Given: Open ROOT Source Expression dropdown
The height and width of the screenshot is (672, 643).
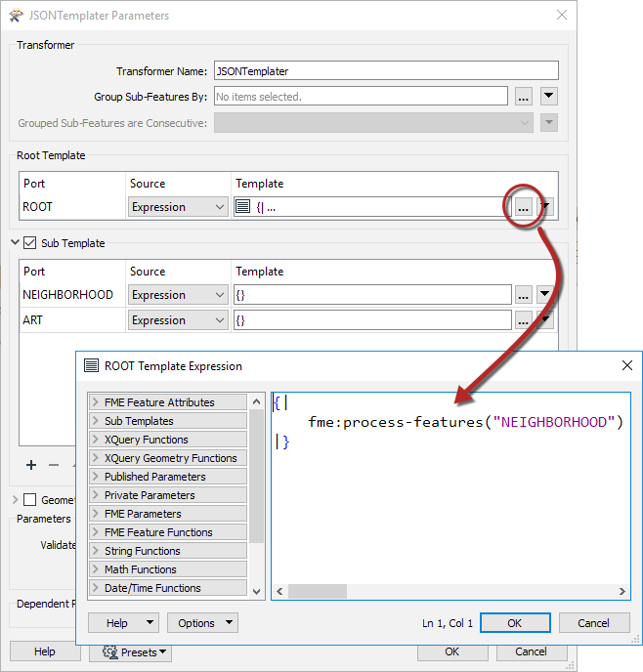Looking at the screenshot, I should (178, 207).
